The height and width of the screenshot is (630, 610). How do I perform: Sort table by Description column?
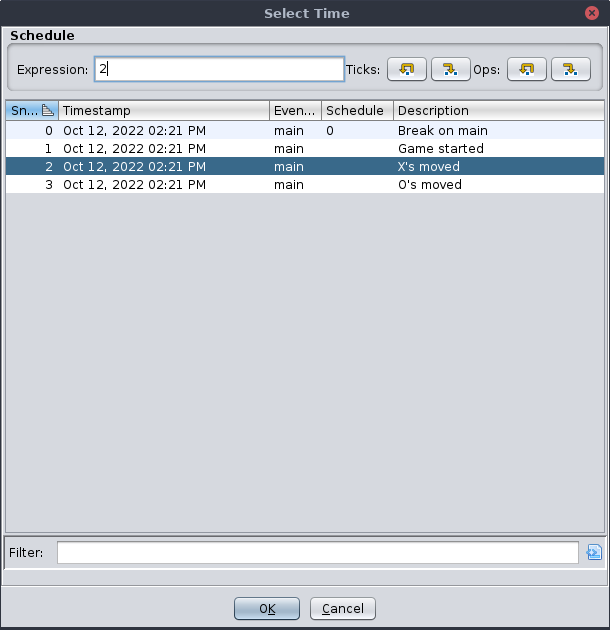[x=498, y=111]
